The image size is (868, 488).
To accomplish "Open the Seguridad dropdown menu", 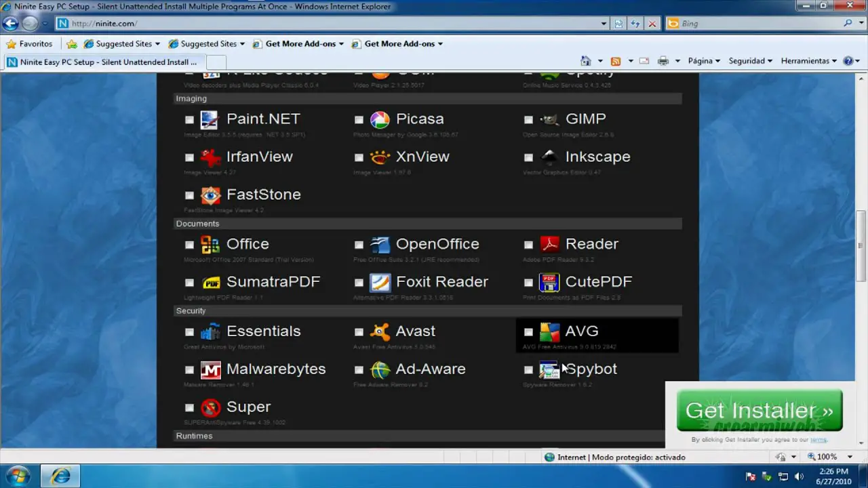I will tap(751, 60).
